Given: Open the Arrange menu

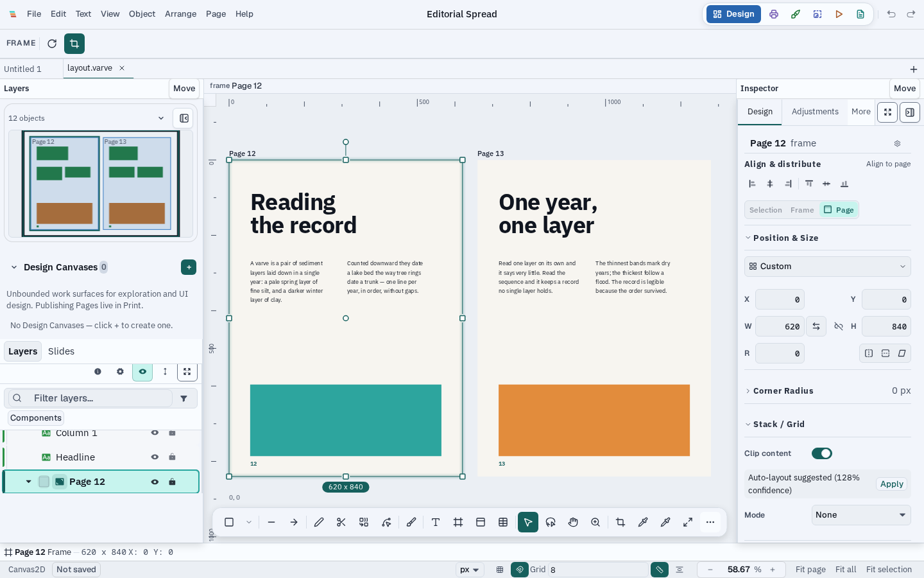Looking at the screenshot, I should pyautogui.click(x=181, y=14).
